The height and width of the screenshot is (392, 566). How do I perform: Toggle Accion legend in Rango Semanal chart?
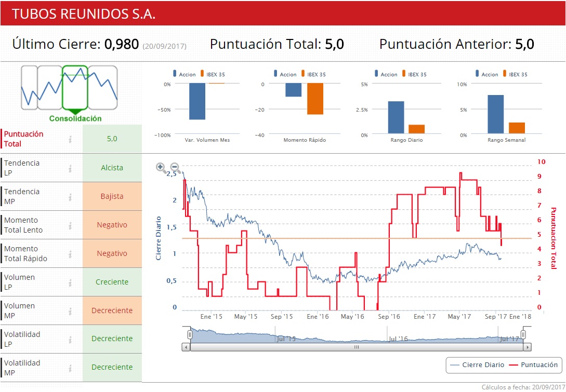click(x=486, y=74)
